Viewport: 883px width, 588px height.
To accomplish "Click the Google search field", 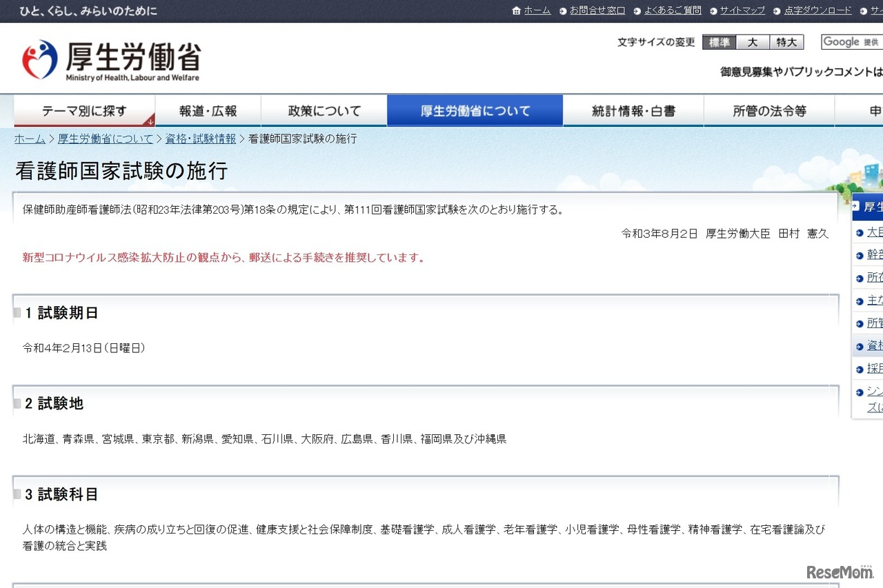I will (851, 42).
